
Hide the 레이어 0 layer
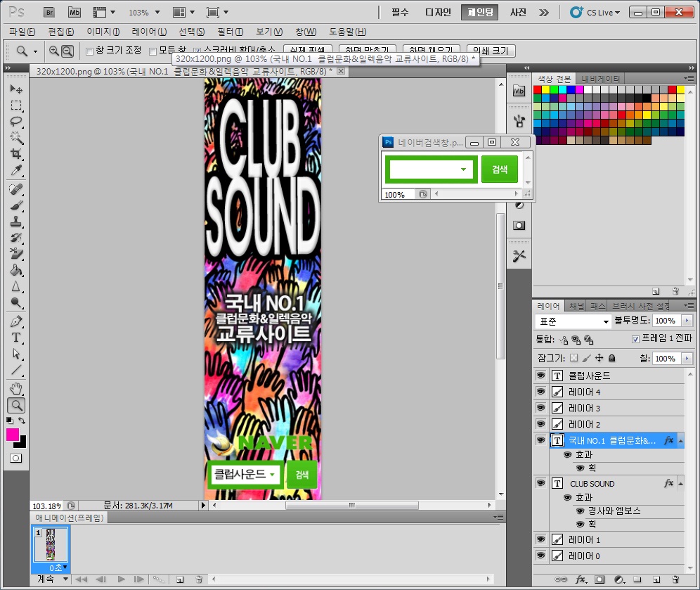(x=540, y=556)
